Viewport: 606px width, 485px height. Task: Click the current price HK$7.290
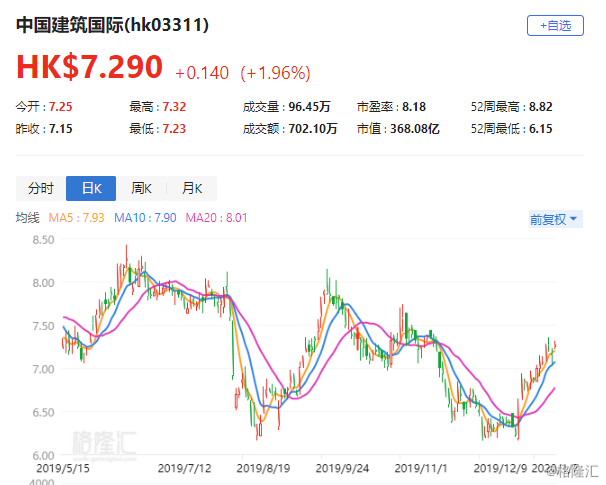(x=89, y=67)
